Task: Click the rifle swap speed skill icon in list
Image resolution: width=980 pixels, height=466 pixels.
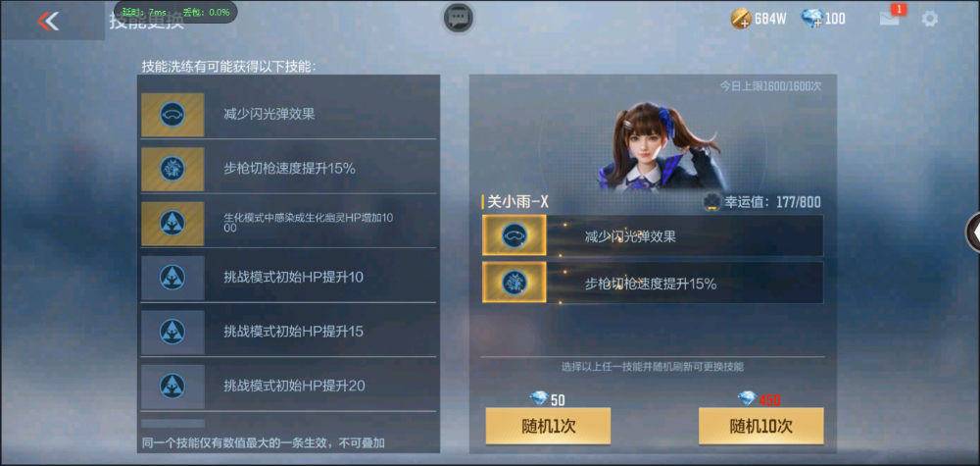Action: [x=172, y=169]
